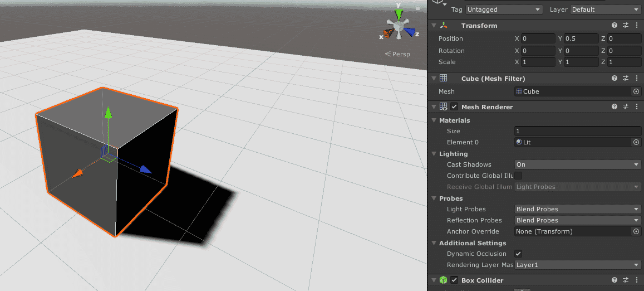Screen dimensions: 644x291
Task: Open the Anchor Override object picker
Action: 636,231
